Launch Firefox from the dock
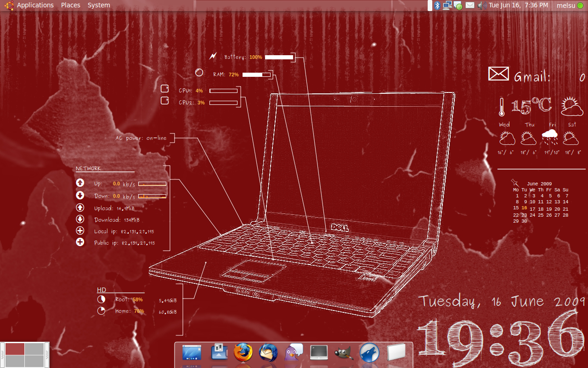Image resolution: width=588 pixels, height=368 pixels. 243,353
